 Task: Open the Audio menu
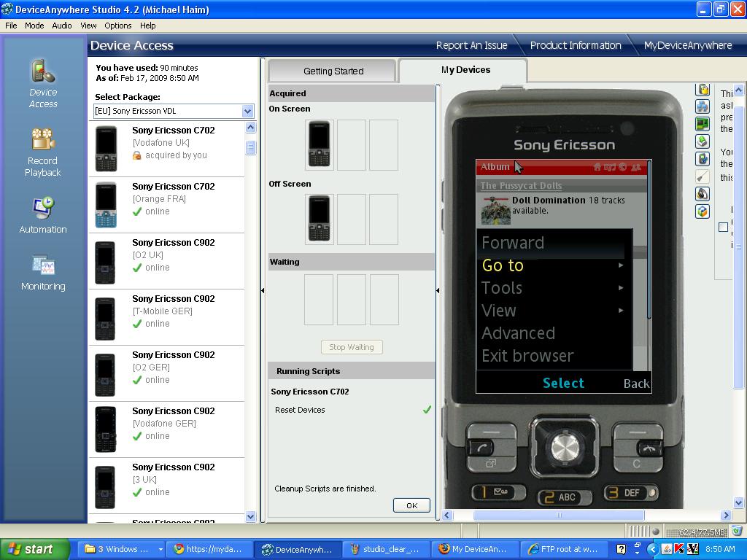62,26
